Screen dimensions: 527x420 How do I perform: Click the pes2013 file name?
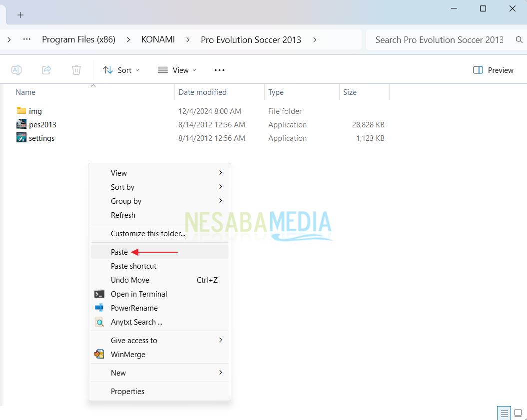coord(42,125)
